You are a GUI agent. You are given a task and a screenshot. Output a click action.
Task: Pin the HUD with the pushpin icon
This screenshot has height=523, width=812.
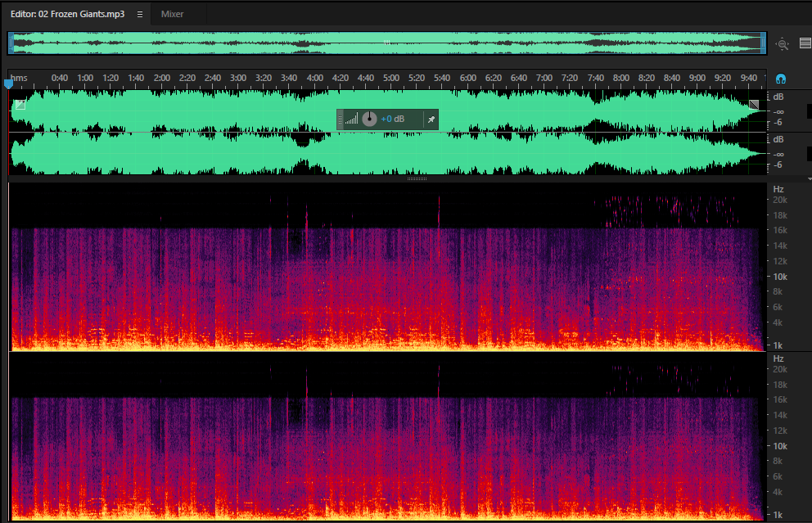tap(431, 119)
